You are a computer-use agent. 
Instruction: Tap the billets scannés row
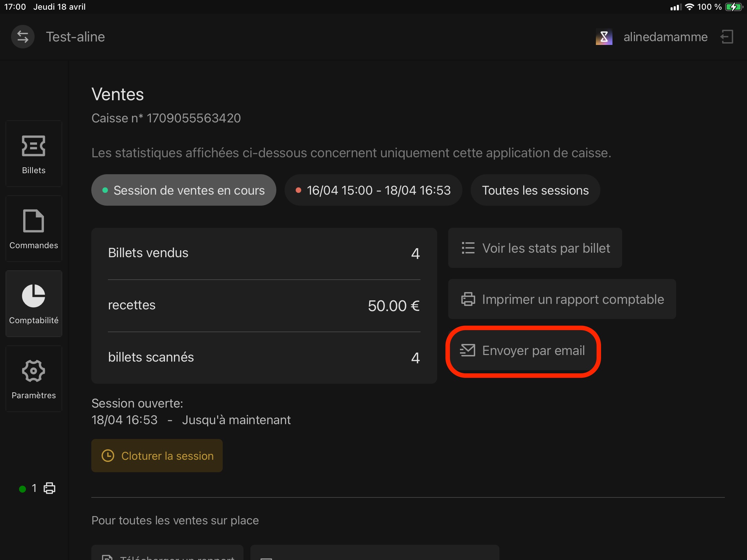click(264, 357)
